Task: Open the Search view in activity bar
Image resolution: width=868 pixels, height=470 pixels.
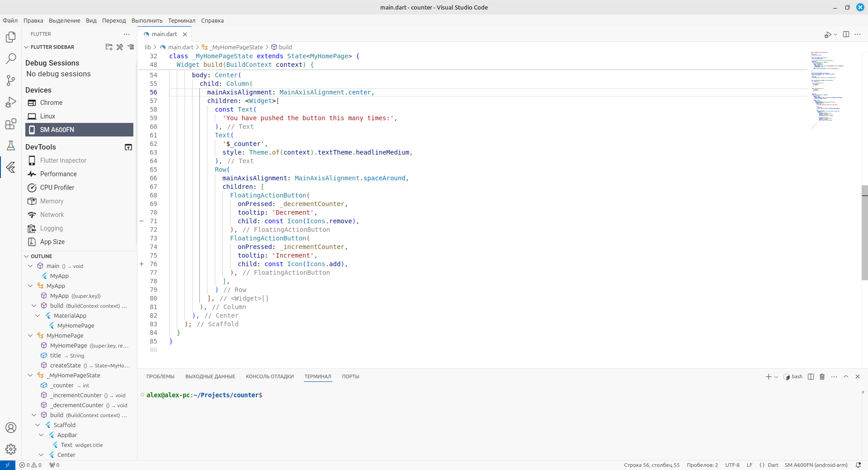Action: (11, 59)
